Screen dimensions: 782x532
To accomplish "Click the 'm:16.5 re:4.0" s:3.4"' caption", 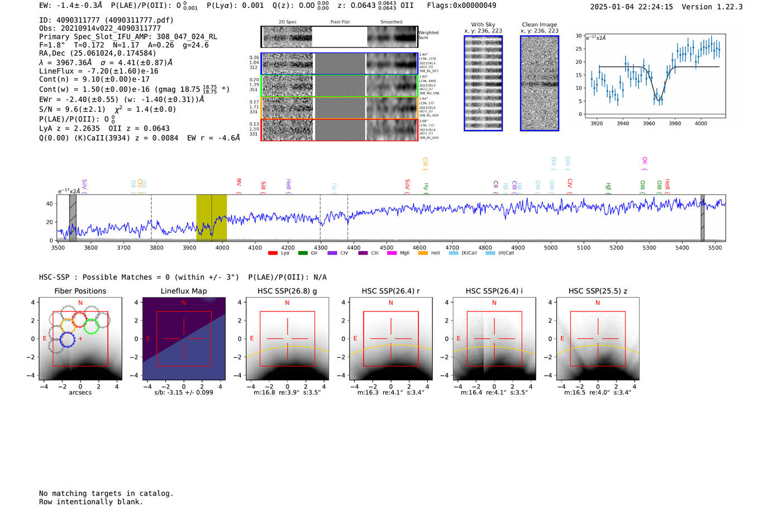I will (598, 392).
